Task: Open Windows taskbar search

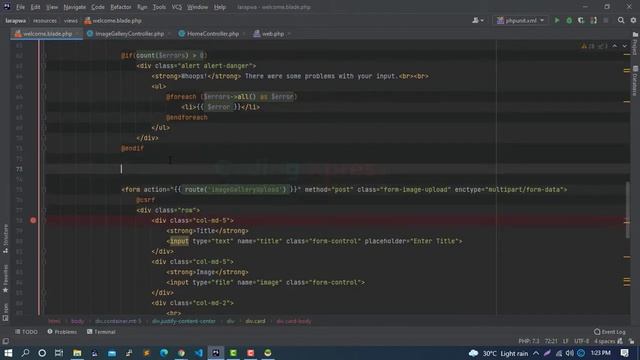Action: coord(25,353)
